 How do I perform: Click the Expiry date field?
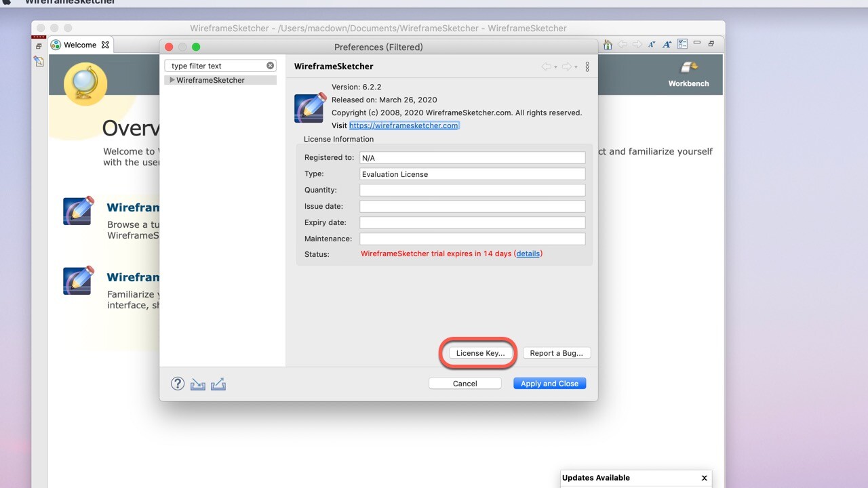pos(472,223)
